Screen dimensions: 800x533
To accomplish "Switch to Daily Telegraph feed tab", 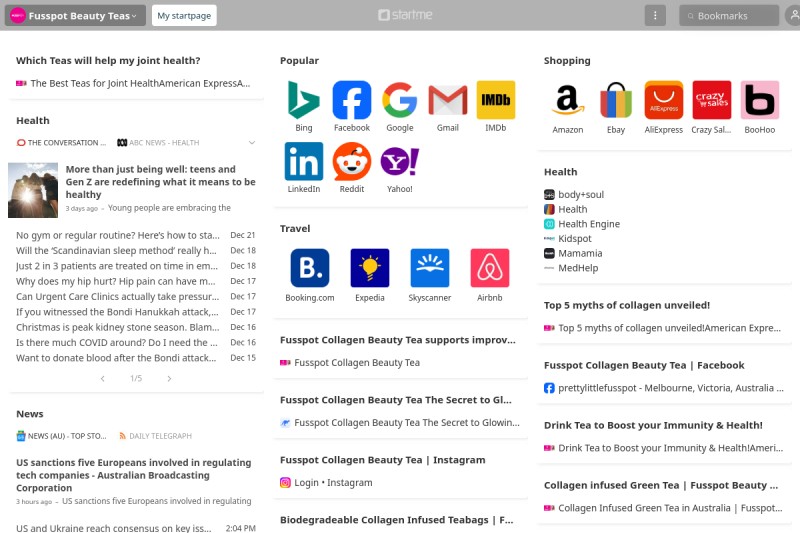I will pyautogui.click(x=156, y=436).
